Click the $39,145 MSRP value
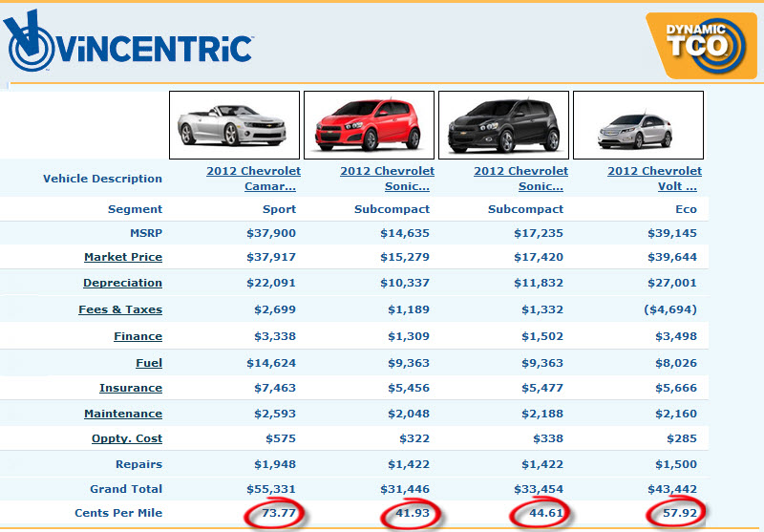Viewport: 764px width, 532px height. pos(672,233)
